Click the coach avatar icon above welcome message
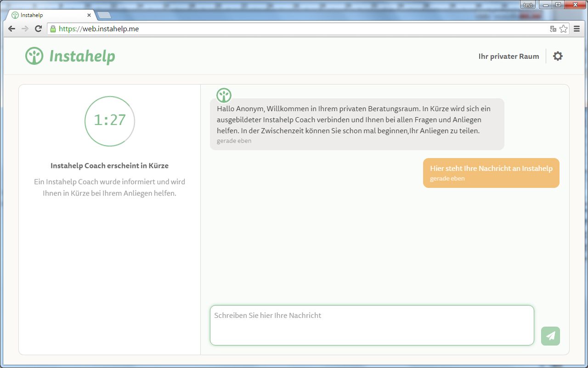 coord(224,95)
